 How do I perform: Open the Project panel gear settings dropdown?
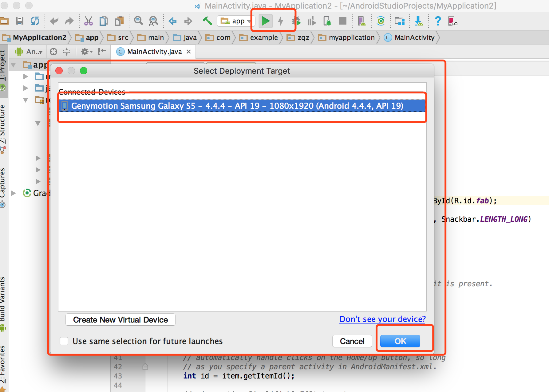(86, 52)
